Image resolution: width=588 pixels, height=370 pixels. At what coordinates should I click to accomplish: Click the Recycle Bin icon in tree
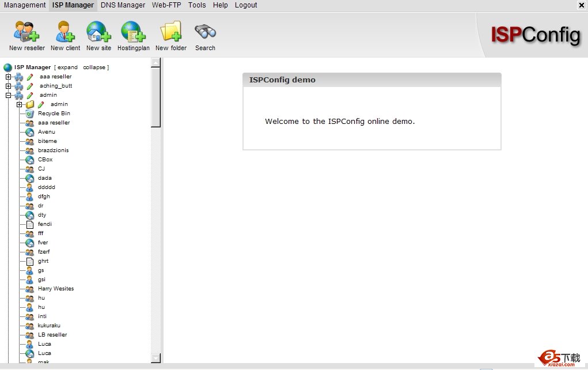click(29, 114)
